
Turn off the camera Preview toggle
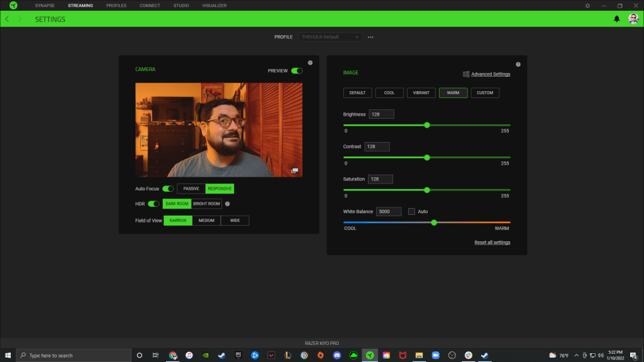296,71
